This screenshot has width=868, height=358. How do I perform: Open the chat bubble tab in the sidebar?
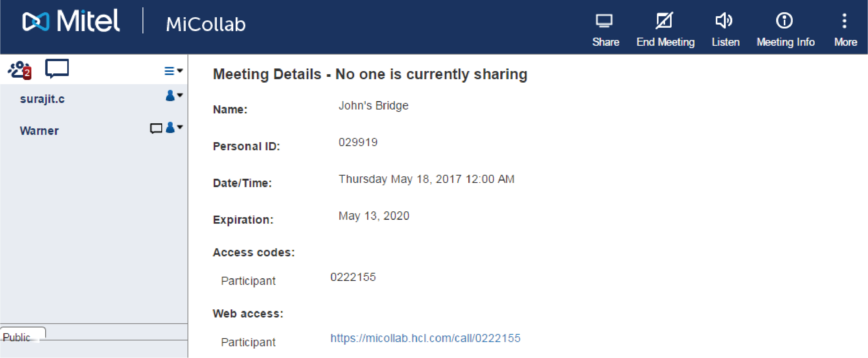pos(57,69)
